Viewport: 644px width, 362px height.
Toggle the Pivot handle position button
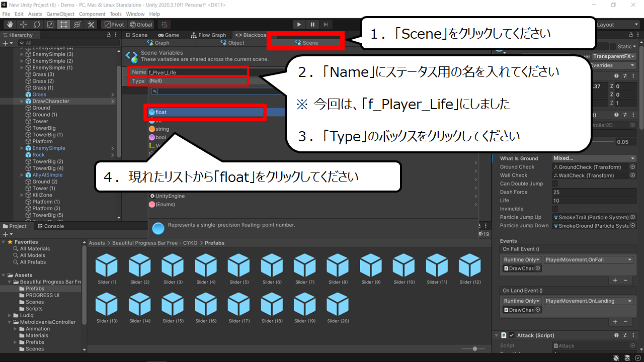click(x=114, y=24)
